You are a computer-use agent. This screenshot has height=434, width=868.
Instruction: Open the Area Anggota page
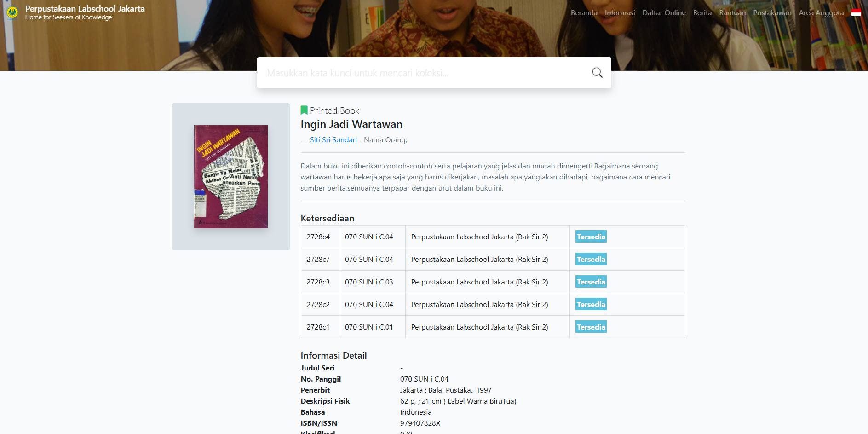(821, 13)
